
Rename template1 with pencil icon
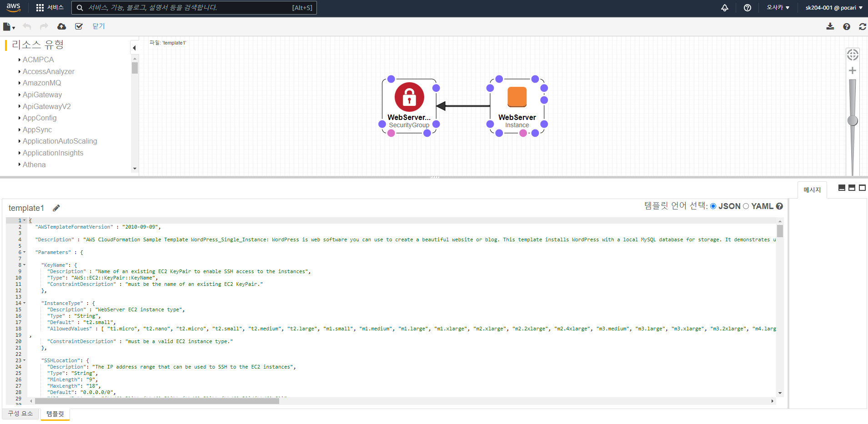[x=56, y=208]
